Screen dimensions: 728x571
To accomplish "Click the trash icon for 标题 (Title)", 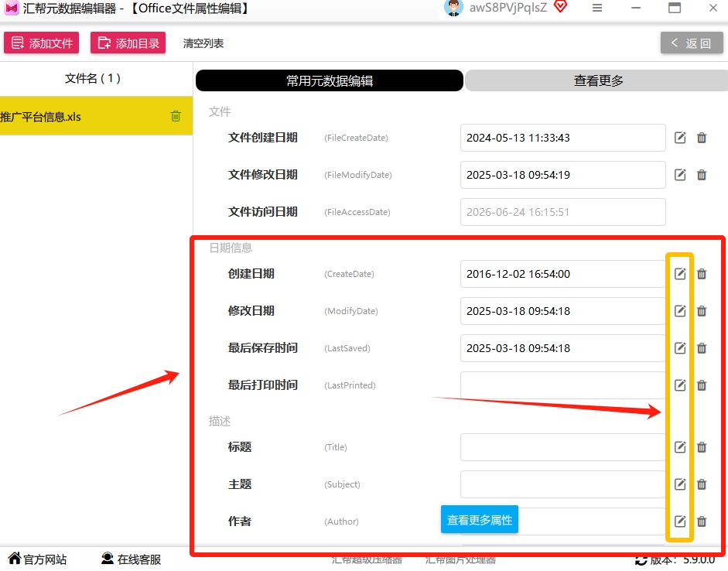I will click(x=702, y=447).
